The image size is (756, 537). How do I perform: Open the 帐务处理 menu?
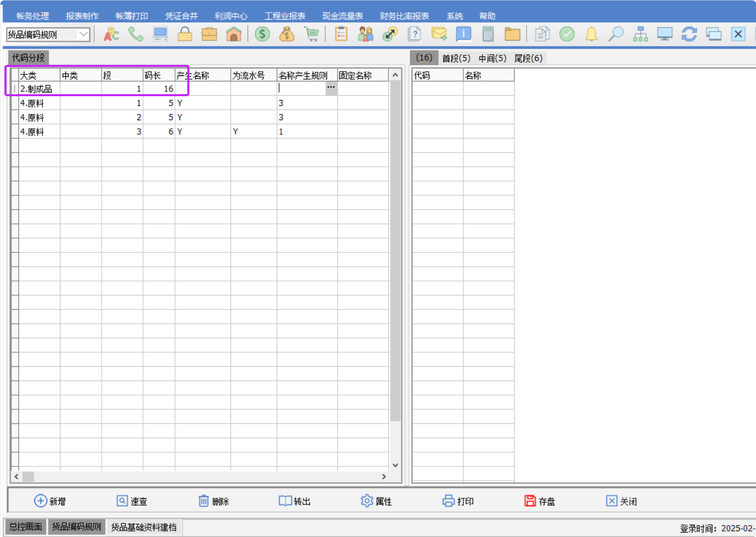click(33, 16)
